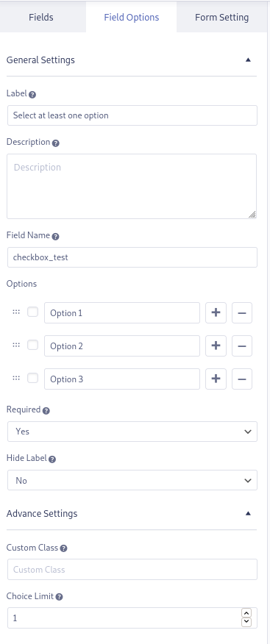This screenshot has width=270, height=644.
Task: Click the help icon next to Label
Action: pos(32,94)
